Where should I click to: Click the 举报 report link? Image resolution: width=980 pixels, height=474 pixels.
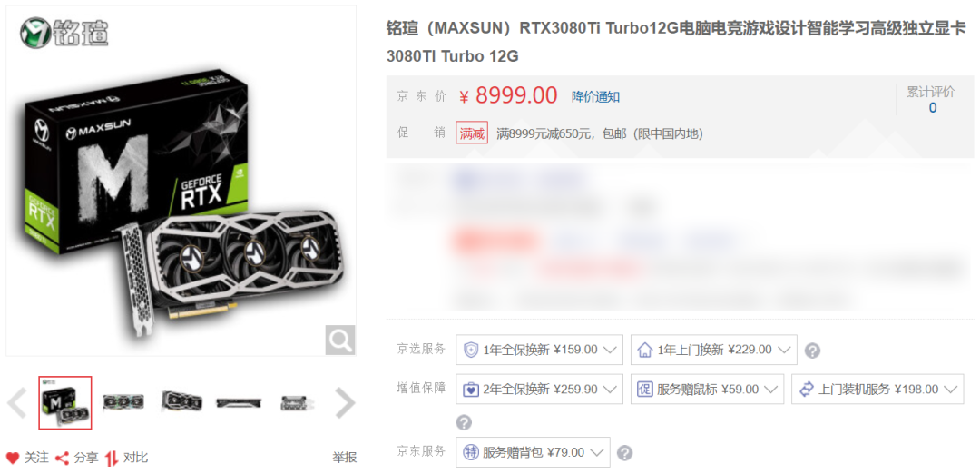(x=345, y=458)
